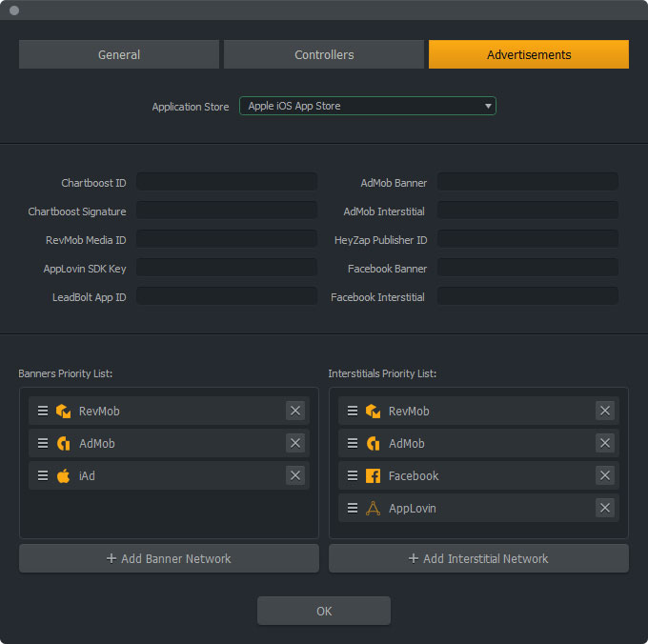Screen dimensions: 648x644
Task: Click the RevMob logo icon in Interstitials list
Action: (x=373, y=411)
